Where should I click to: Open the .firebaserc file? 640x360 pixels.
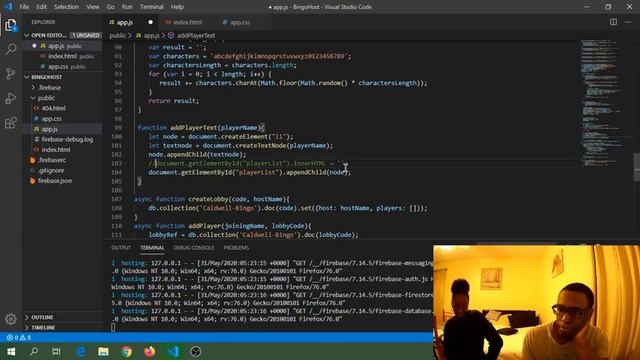(x=51, y=160)
